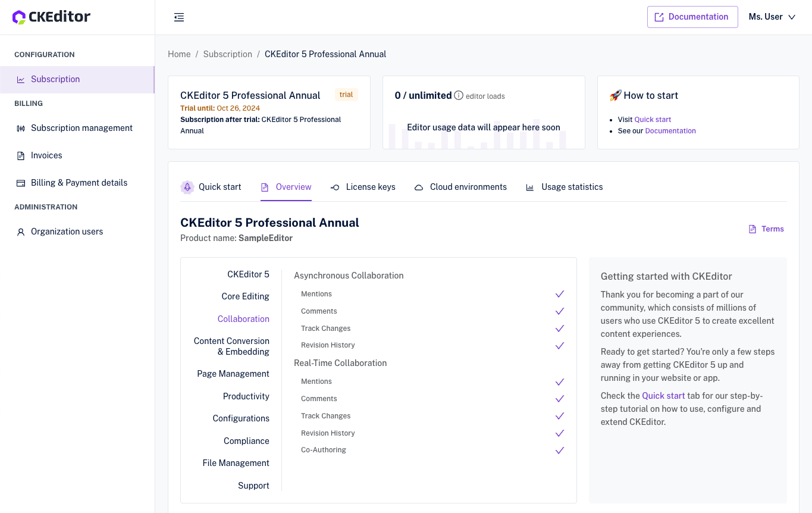Select the Collaboration feature category
Image resolution: width=812 pixels, height=513 pixels.
point(243,319)
